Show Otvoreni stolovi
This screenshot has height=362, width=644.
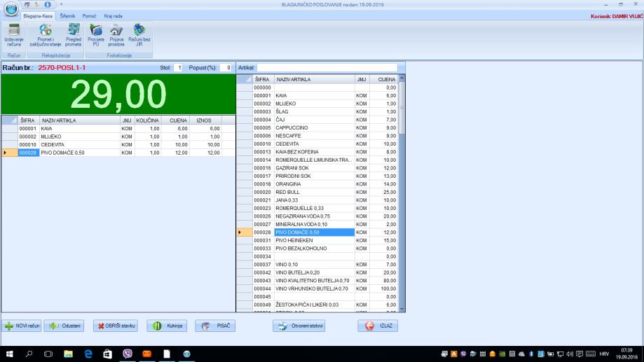299,326
